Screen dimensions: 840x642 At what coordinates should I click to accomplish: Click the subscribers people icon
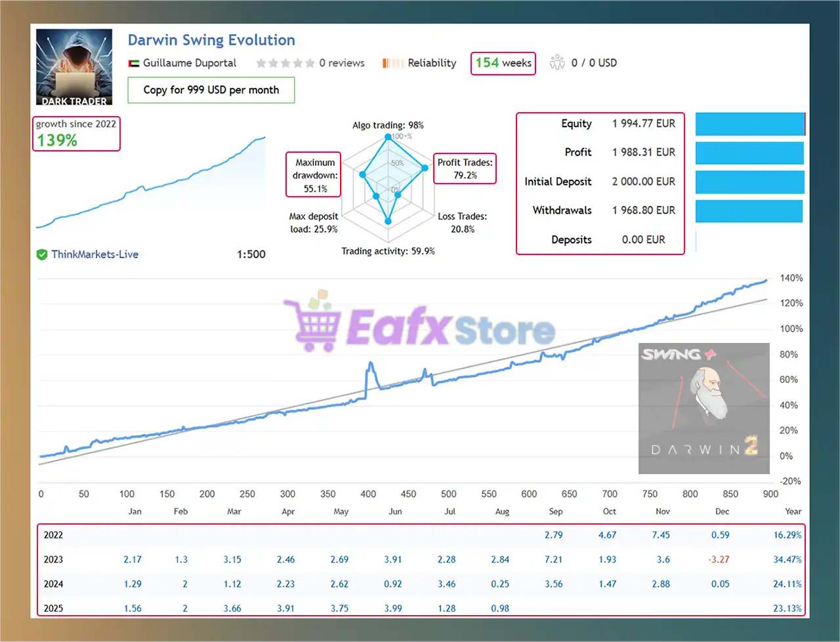coord(557,62)
